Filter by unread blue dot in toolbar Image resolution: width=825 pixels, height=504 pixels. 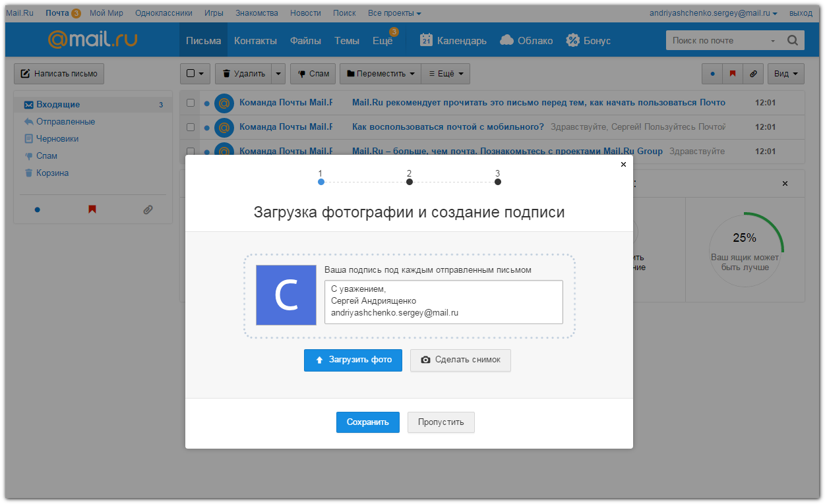712,74
